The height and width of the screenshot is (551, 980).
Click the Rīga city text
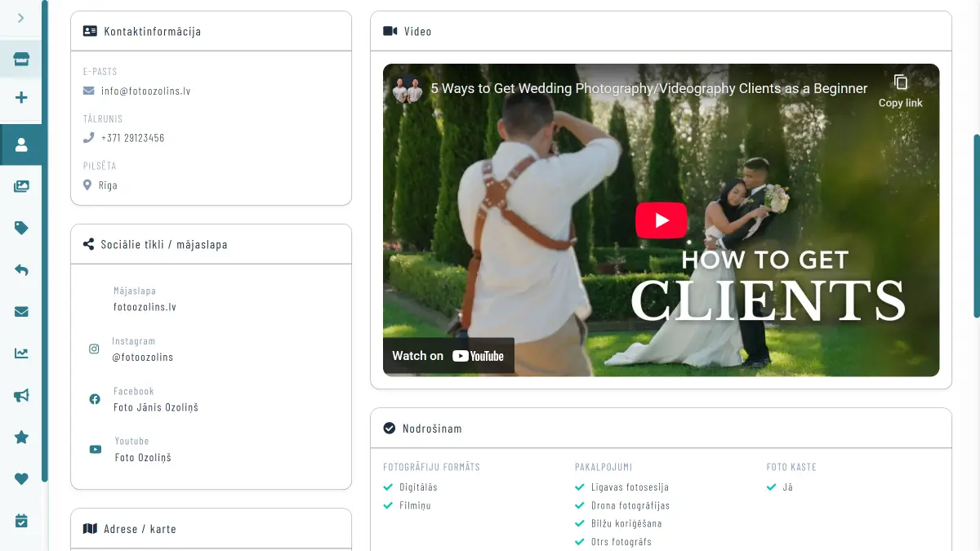pyautogui.click(x=108, y=185)
